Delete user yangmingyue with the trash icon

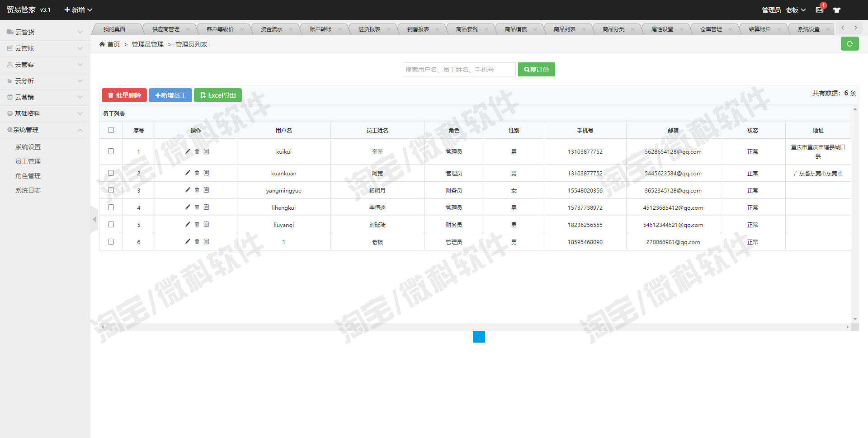pyautogui.click(x=197, y=190)
